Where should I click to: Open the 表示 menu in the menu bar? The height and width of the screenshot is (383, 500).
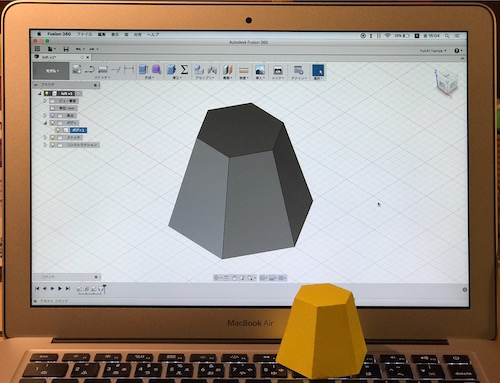[115, 34]
